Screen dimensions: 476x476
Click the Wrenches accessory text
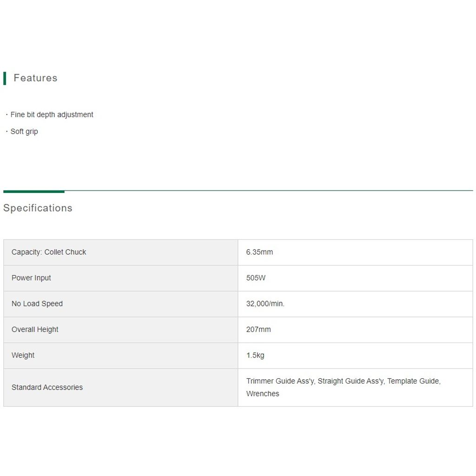point(263,394)
